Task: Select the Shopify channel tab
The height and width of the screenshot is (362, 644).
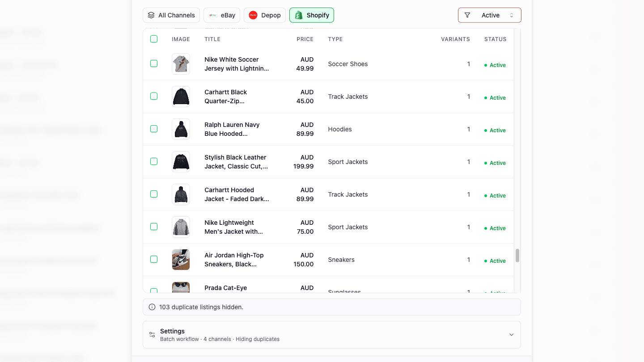Action: point(312,15)
